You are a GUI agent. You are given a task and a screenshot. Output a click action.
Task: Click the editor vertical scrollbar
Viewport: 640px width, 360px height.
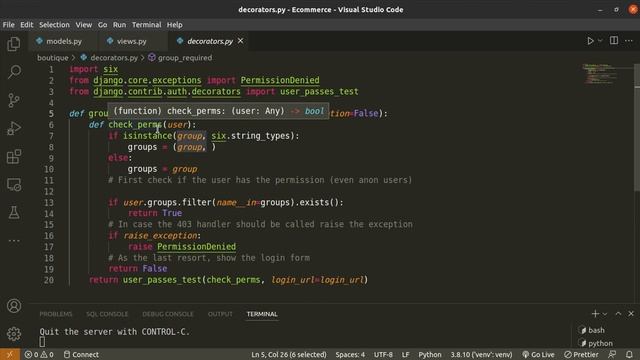pyautogui.click(x=637, y=127)
